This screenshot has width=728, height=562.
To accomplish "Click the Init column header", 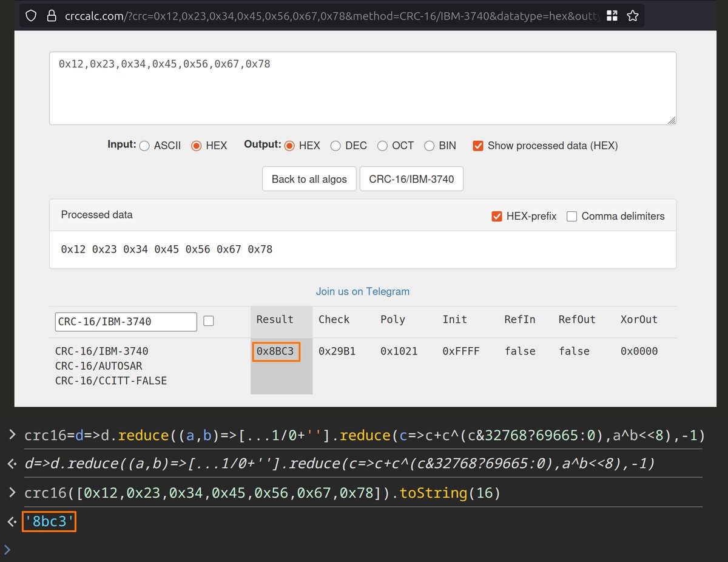I will [x=455, y=319].
